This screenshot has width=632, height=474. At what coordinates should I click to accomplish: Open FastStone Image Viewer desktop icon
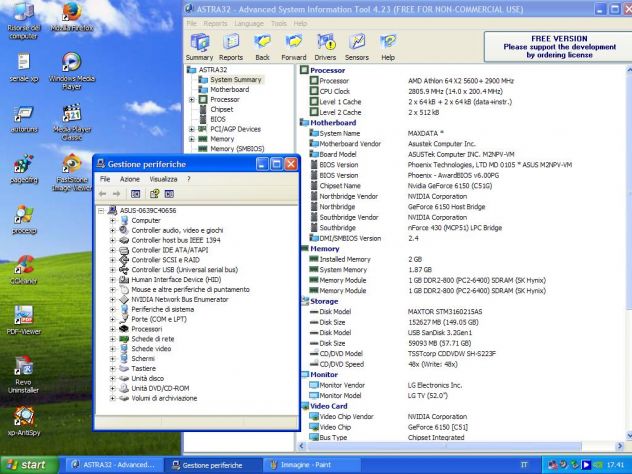[72, 173]
